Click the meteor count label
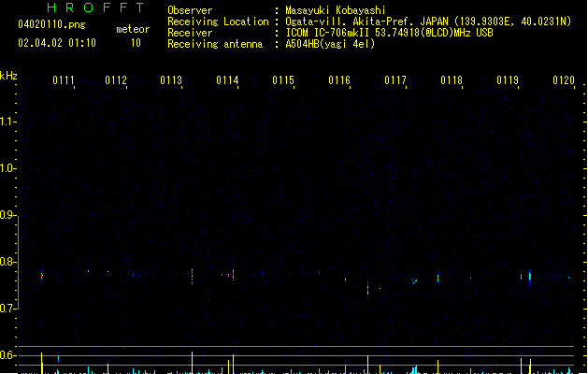The image size is (588, 374). [x=133, y=29]
